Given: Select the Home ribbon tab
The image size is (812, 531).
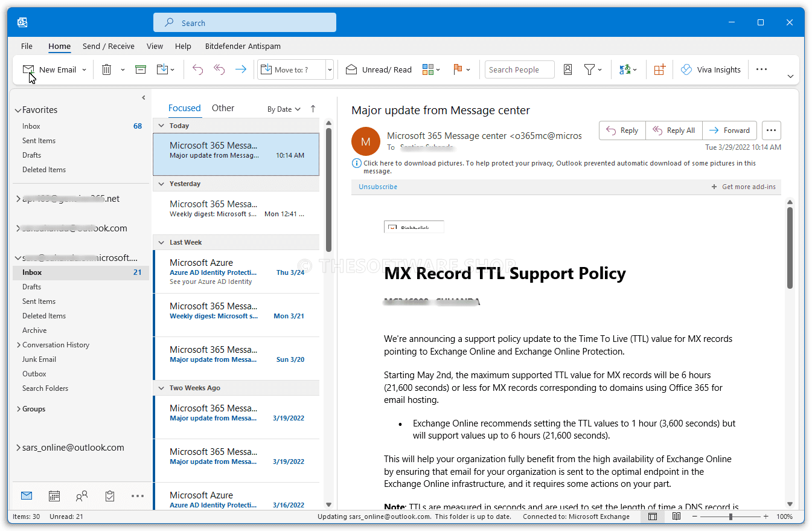Looking at the screenshot, I should [x=60, y=46].
